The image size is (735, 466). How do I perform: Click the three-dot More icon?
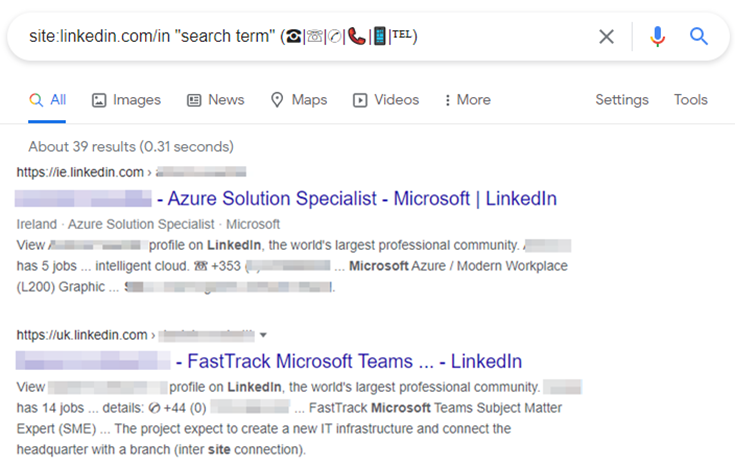[447, 100]
